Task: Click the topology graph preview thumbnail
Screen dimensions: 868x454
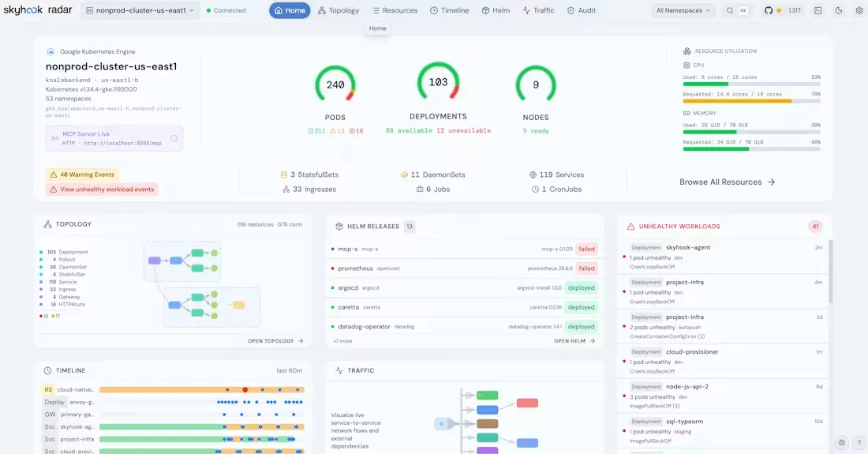Action: coord(202,284)
